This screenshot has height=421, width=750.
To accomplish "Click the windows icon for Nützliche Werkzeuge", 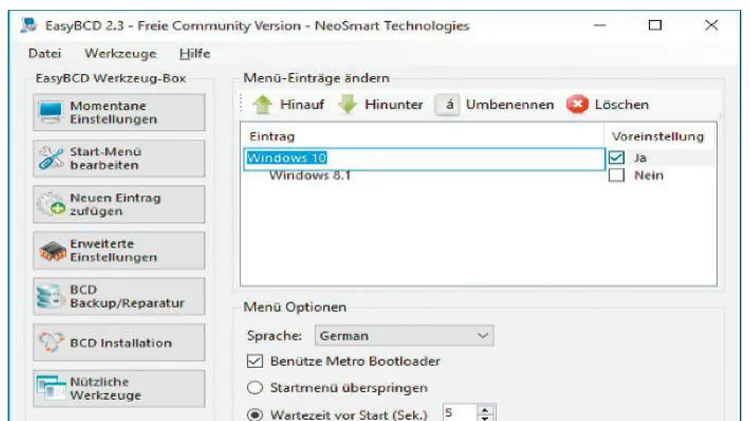I will (51, 388).
